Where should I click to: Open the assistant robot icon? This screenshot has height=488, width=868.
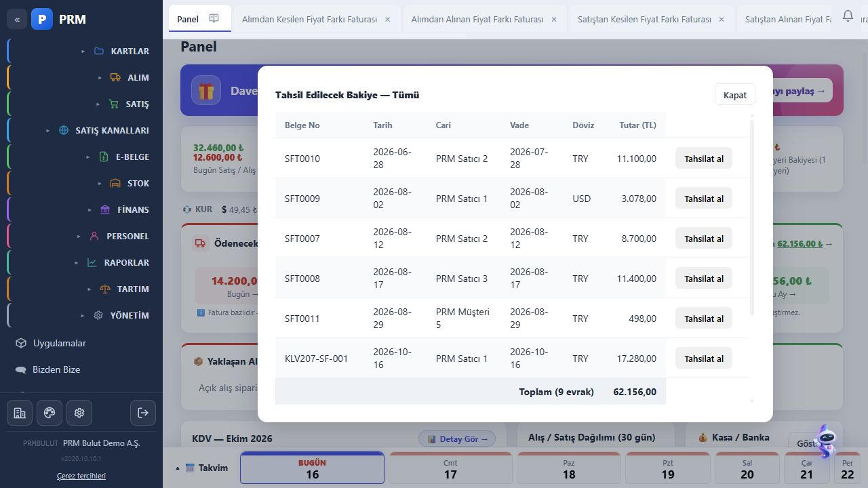tap(825, 441)
